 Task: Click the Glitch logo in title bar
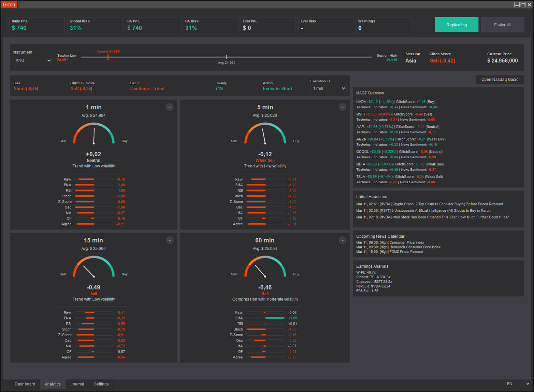(9, 5)
